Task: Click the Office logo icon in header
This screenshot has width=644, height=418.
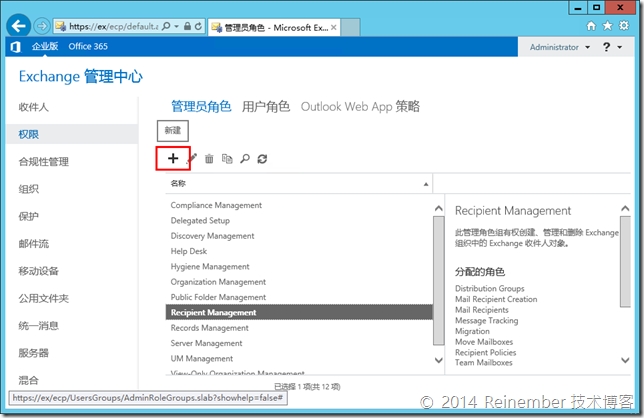Action: point(16,47)
